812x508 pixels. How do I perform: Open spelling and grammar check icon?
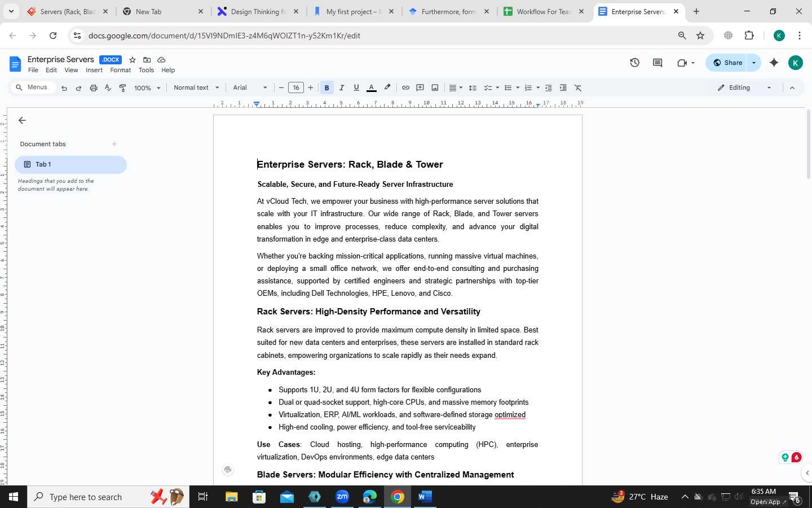(x=108, y=88)
